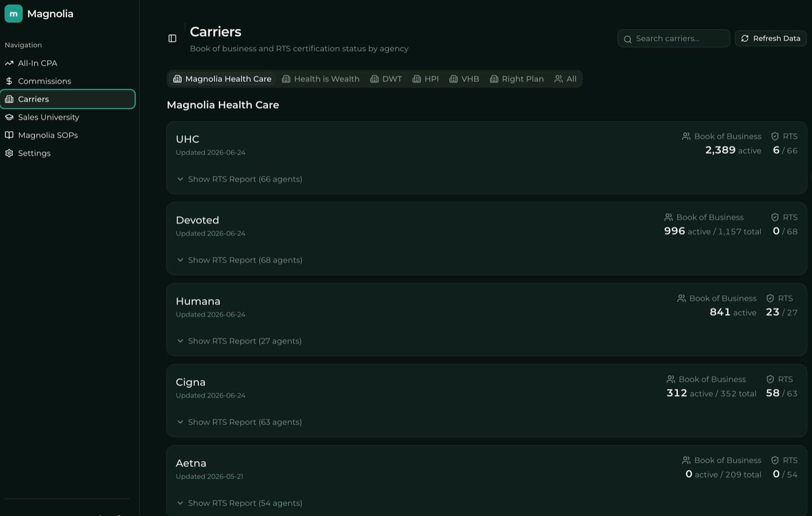Click the Aetna Book of Business people icon
This screenshot has width=812, height=516.
pyautogui.click(x=686, y=460)
